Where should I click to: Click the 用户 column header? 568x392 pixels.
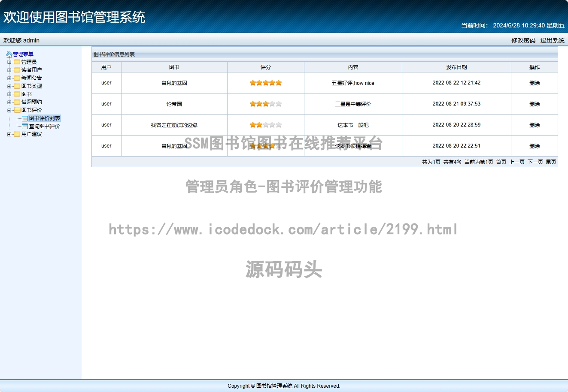(106, 67)
